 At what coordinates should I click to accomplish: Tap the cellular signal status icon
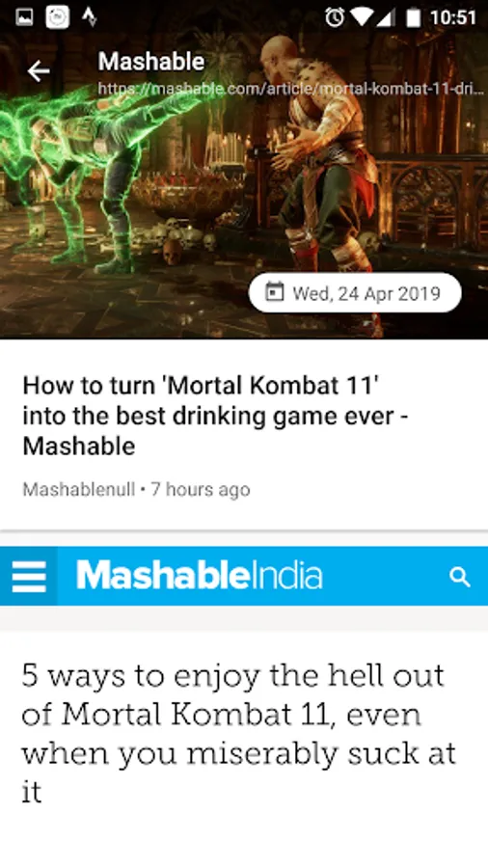[386, 17]
